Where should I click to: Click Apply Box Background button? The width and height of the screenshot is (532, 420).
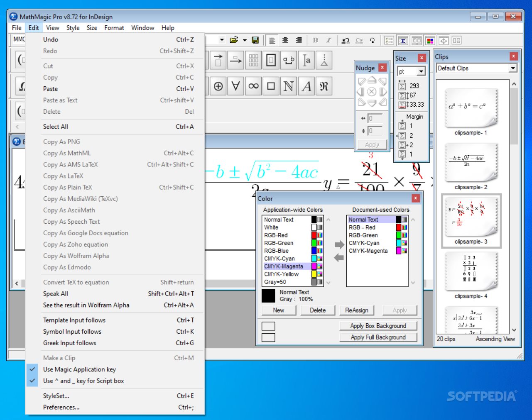click(378, 326)
